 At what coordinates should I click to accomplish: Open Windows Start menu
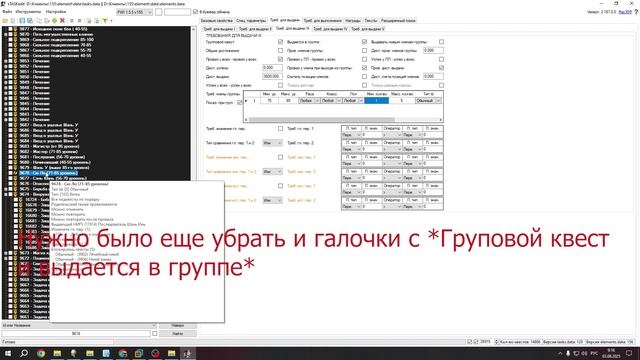tap(8, 353)
